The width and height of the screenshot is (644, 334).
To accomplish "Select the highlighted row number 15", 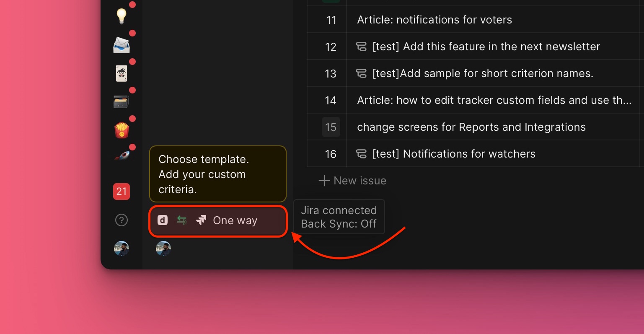I will pos(331,127).
